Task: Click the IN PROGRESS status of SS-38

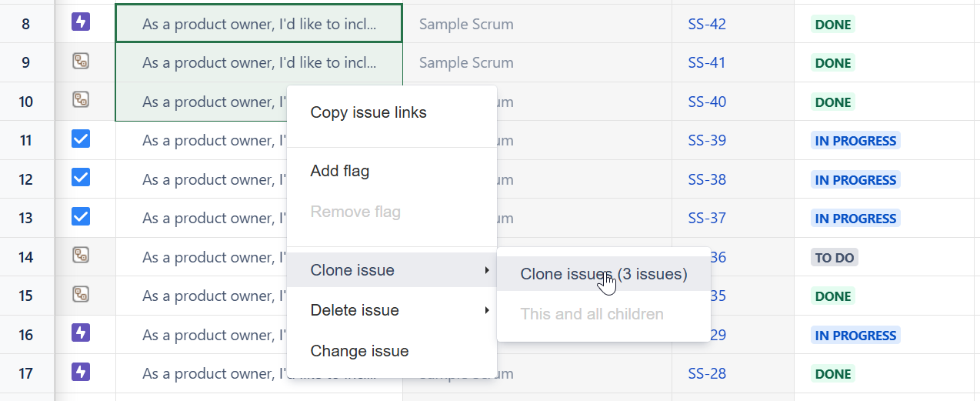Action: click(855, 180)
